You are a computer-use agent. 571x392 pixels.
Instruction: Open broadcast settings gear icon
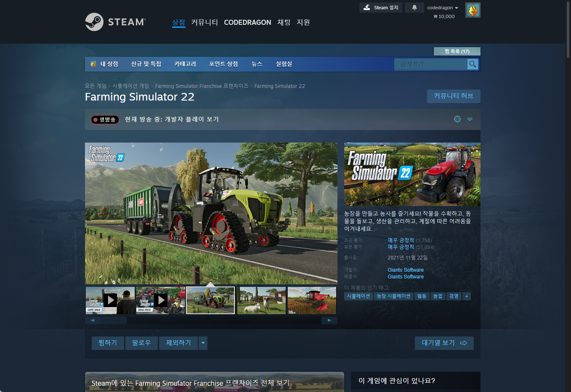[x=457, y=119]
